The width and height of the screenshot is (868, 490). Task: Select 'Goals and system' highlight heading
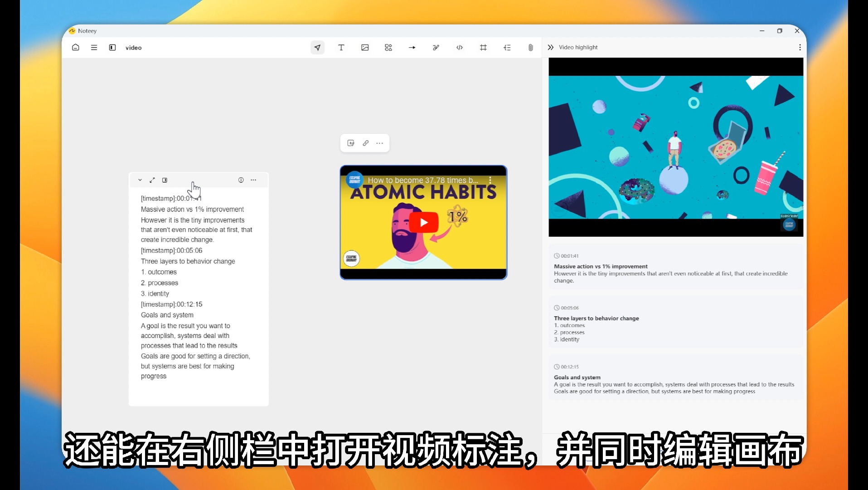point(577,377)
